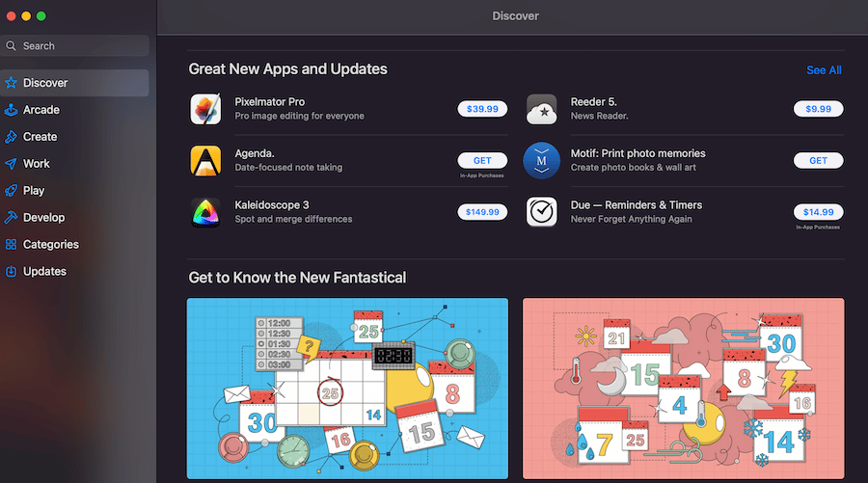Click the Work paper plane icon
868x483 pixels.
11,164
